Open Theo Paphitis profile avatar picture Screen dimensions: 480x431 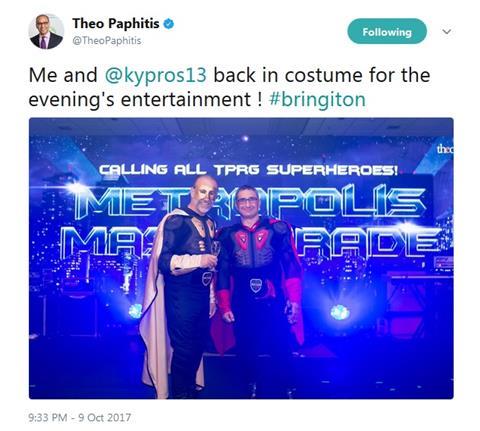coord(46,32)
